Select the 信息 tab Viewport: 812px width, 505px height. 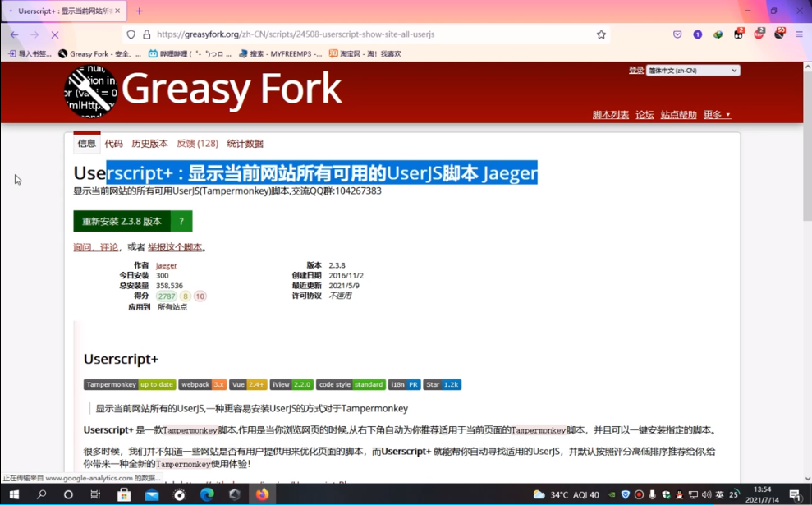click(86, 144)
